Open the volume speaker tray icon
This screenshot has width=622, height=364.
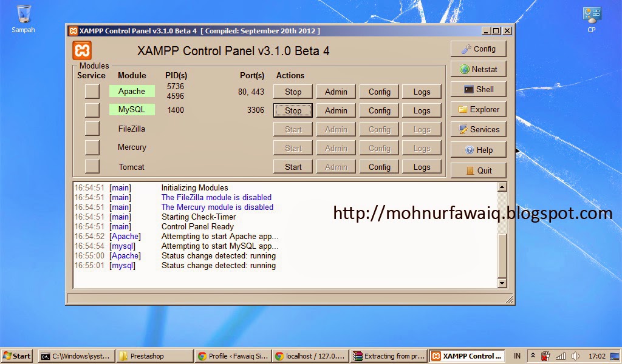tap(576, 356)
